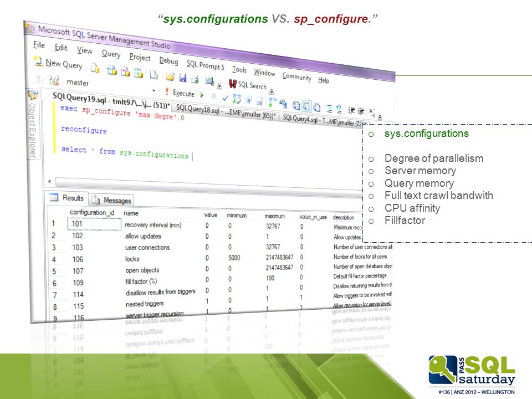Open the overflow arrow after SQL Search
This screenshot has height=399, width=532.
click(x=272, y=91)
